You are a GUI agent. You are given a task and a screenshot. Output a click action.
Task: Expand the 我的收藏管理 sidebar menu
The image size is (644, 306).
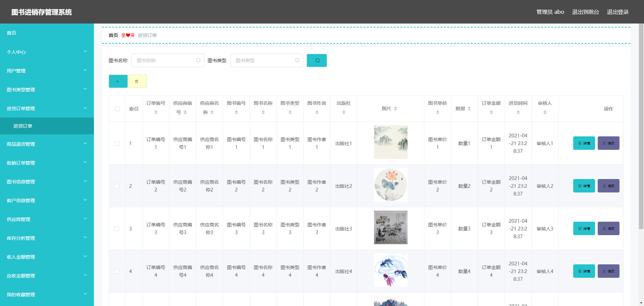pos(47,295)
